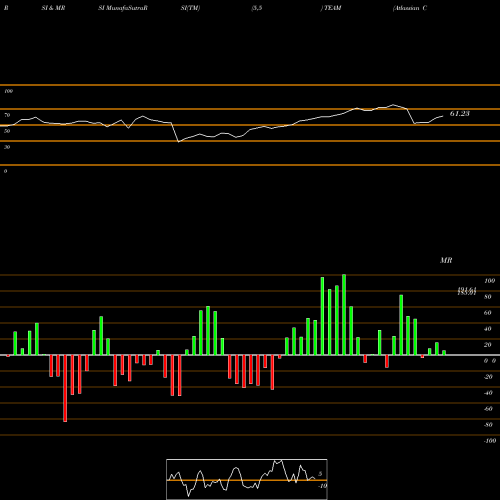Click the overlapping price labels near 134.64
Viewport: 500px width, 500px height.
click(x=467, y=291)
